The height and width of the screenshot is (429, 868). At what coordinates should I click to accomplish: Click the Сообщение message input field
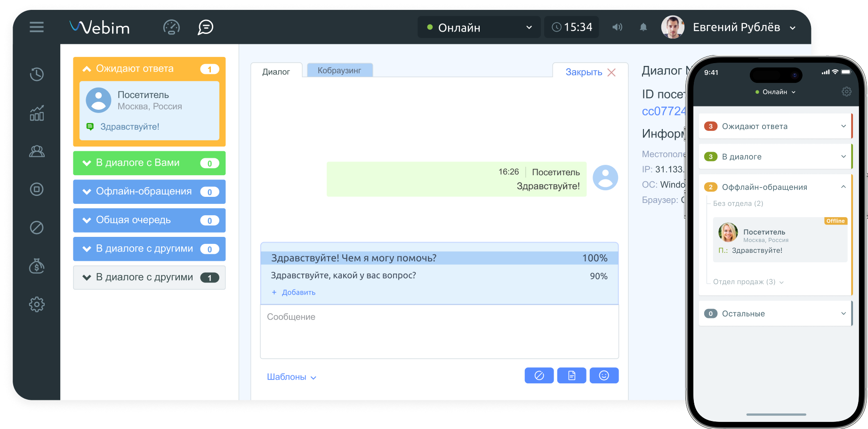[x=439, y=332]
